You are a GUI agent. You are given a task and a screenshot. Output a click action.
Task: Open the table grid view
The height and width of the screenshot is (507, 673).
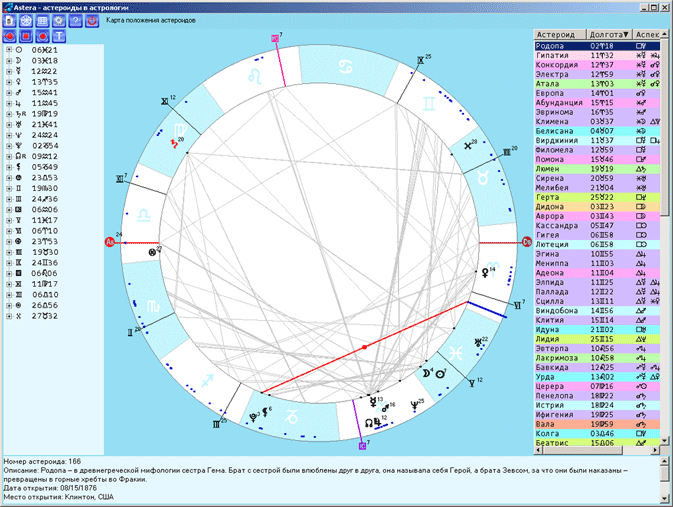pyautogui.click(x=43, y=20)
